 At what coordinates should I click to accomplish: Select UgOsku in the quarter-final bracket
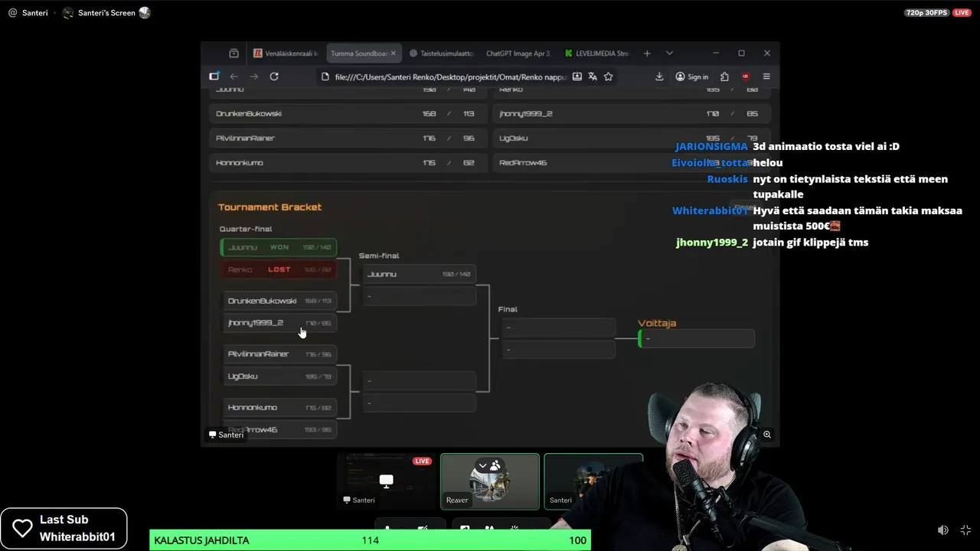coord(279,376)
